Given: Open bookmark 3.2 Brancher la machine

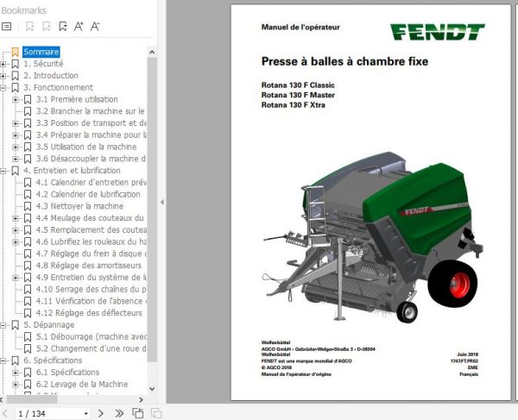Looking at the screenshot, I should pyautogui.click(x=90, y=111).
